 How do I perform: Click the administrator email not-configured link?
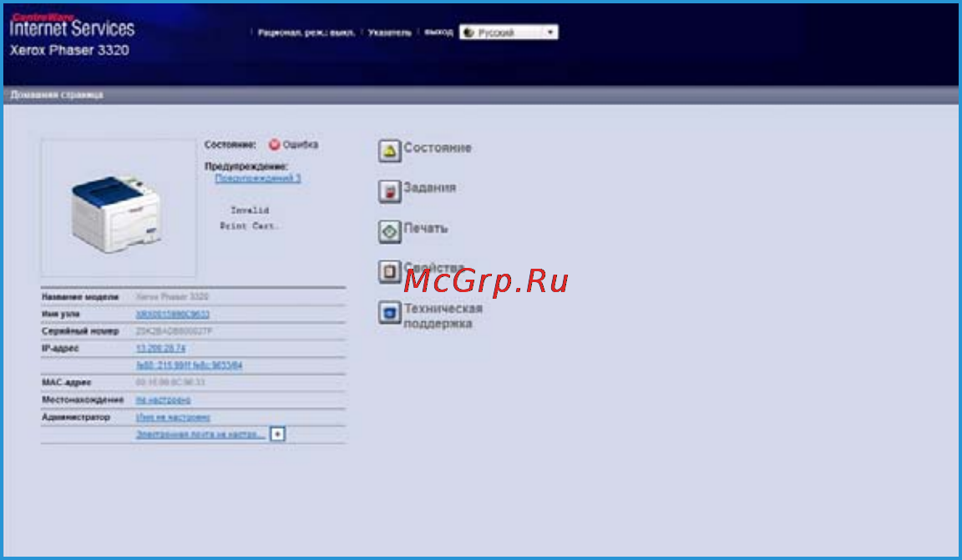[200, 434]
